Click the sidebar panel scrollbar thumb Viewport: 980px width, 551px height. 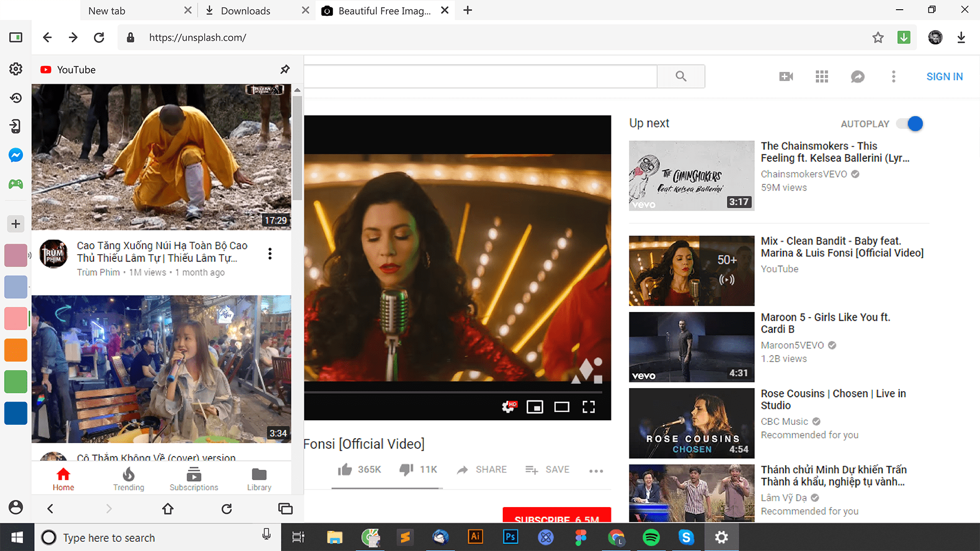click(297, 148)
